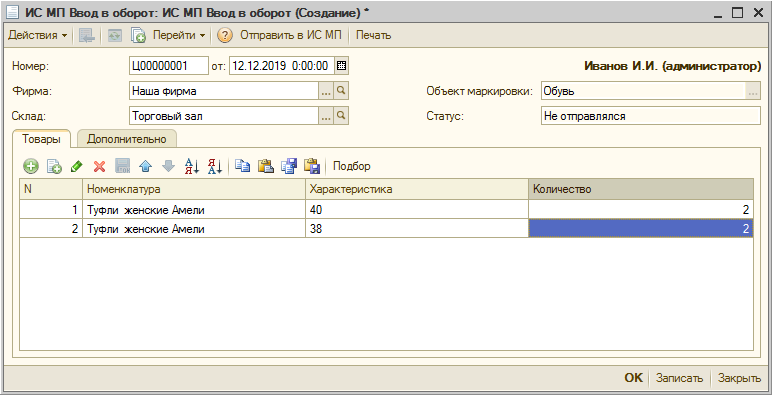Click the Записать button
This screenshot has height=395, width=772.
[679, 378]
